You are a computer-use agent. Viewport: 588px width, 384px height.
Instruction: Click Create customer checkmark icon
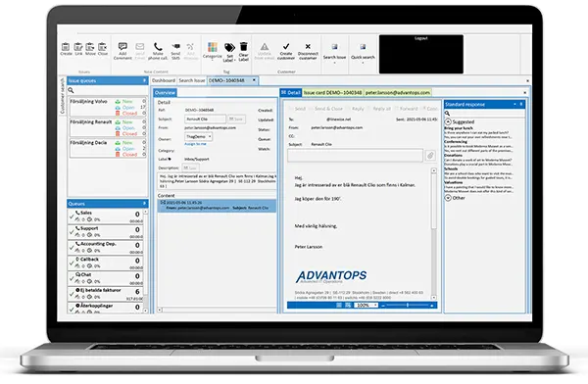[286, 46]
